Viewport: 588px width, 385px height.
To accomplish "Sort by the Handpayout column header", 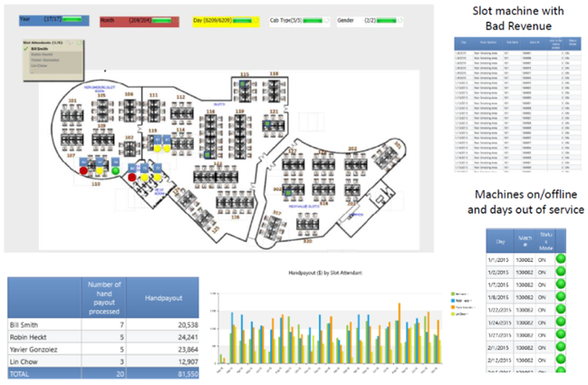I will tap(163, 298).
